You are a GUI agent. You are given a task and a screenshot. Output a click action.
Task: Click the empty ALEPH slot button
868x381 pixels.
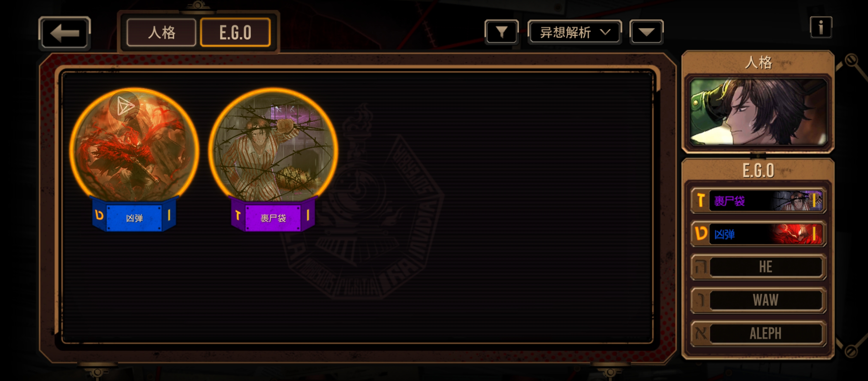click(758, 333)
